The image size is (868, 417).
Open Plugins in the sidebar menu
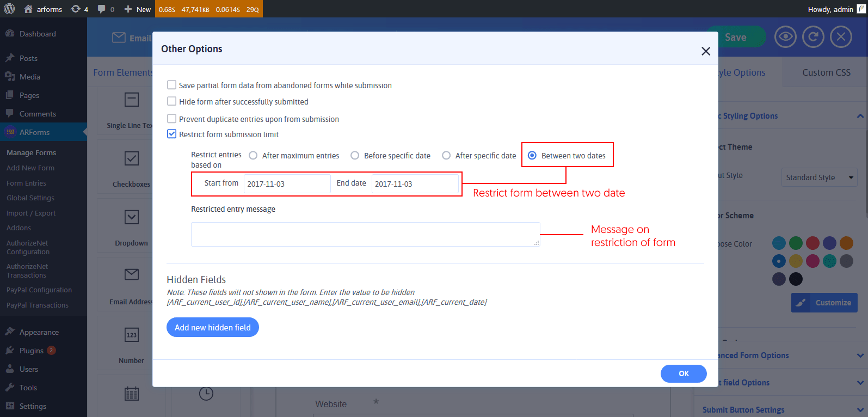coord(32,351)
